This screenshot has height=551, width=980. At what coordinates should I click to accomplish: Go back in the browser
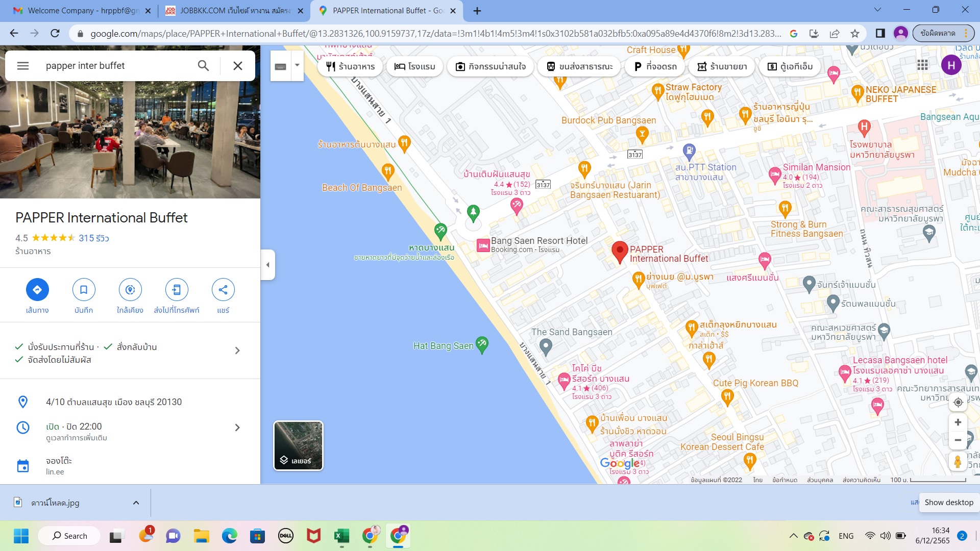14,34
